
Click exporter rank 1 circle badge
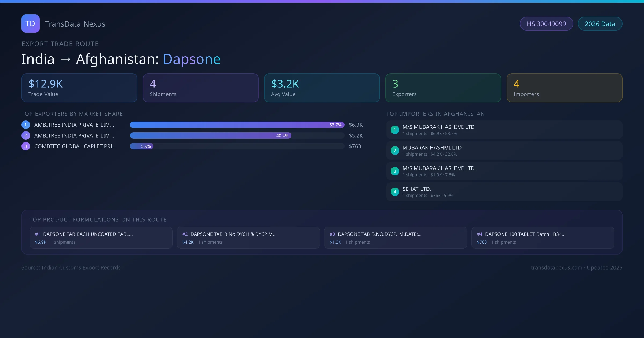[26, 125]
